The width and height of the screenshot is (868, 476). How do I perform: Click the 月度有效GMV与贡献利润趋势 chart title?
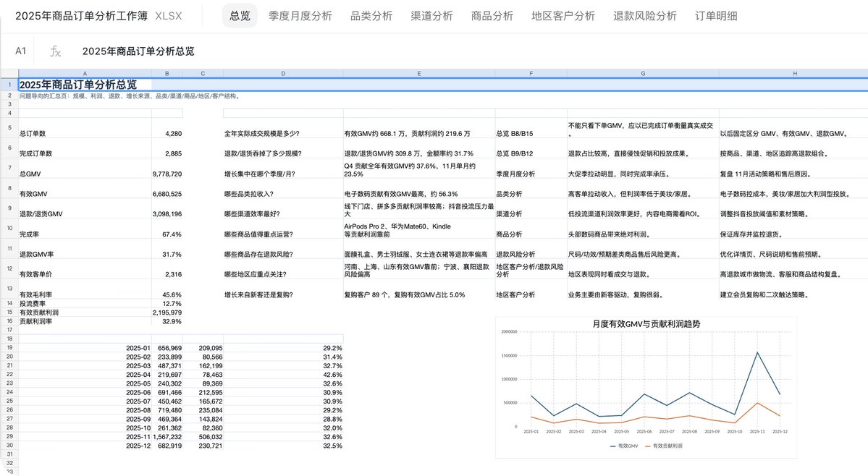point(646,324)
